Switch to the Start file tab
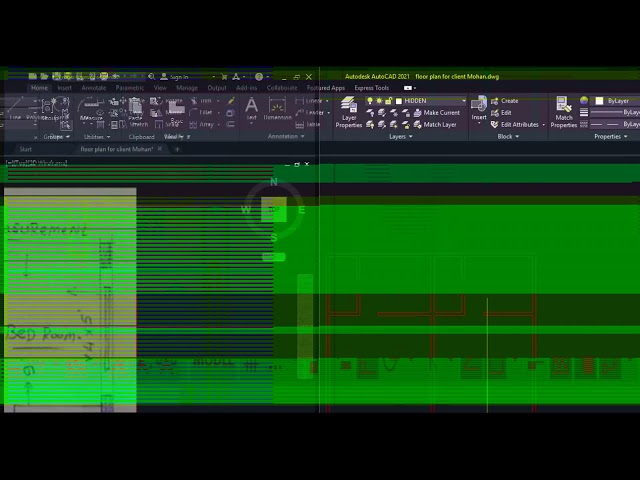640x480 pixels. tap(26, 149)
